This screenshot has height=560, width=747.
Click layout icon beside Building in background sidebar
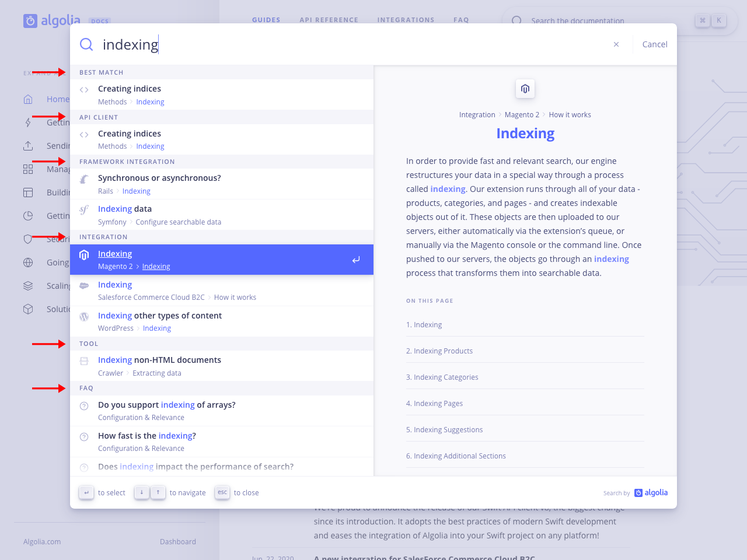[x=28, y=192]
